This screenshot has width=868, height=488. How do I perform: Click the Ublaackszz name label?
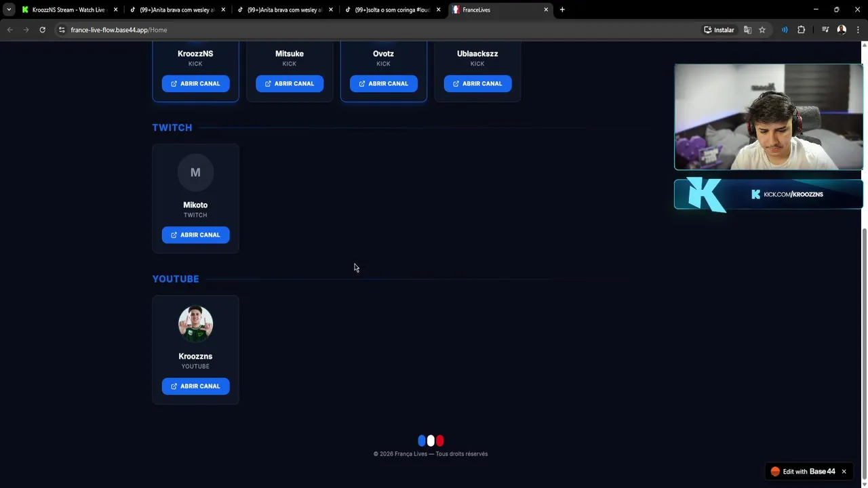click(x=477, y=54)
